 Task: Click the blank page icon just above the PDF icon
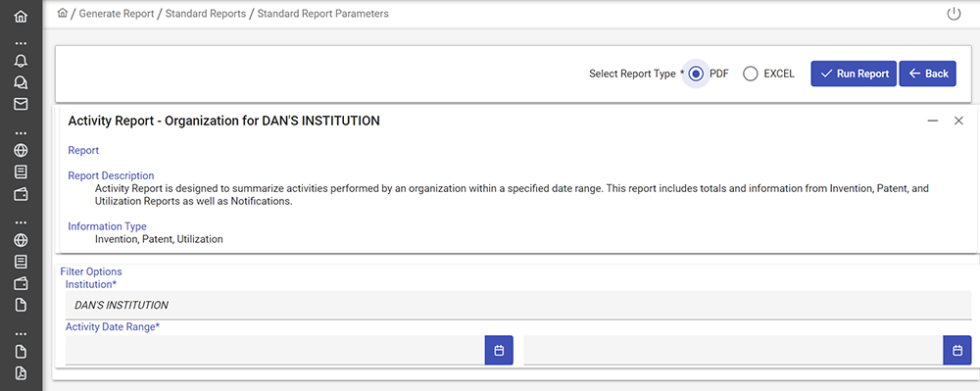tap(21, 351)
